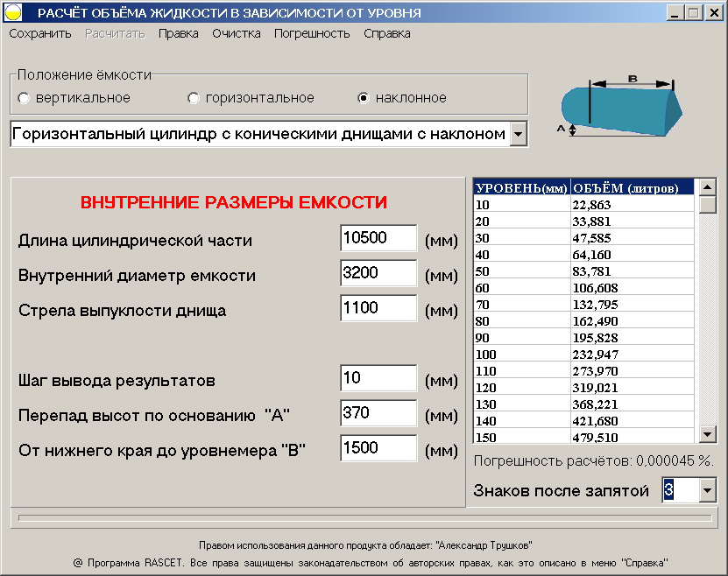Click the output step field showing 10
This screenshot has width=728, height=576.
point(378,377)
